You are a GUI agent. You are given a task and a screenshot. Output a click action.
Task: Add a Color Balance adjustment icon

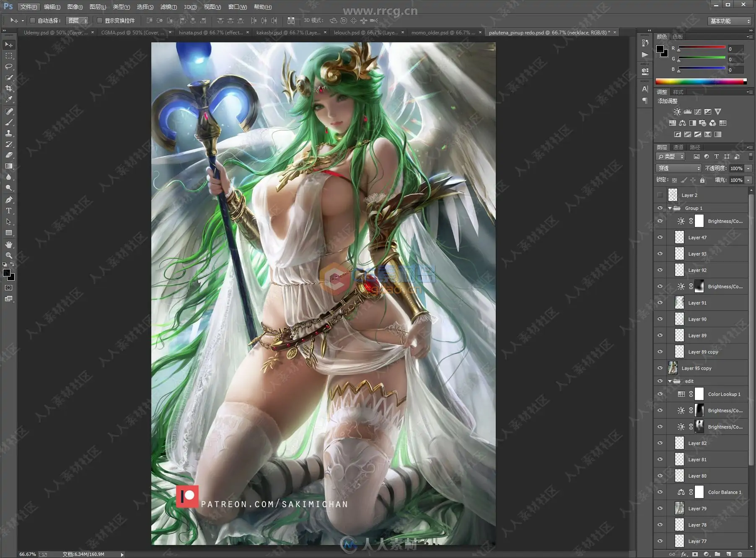[683, 123]
